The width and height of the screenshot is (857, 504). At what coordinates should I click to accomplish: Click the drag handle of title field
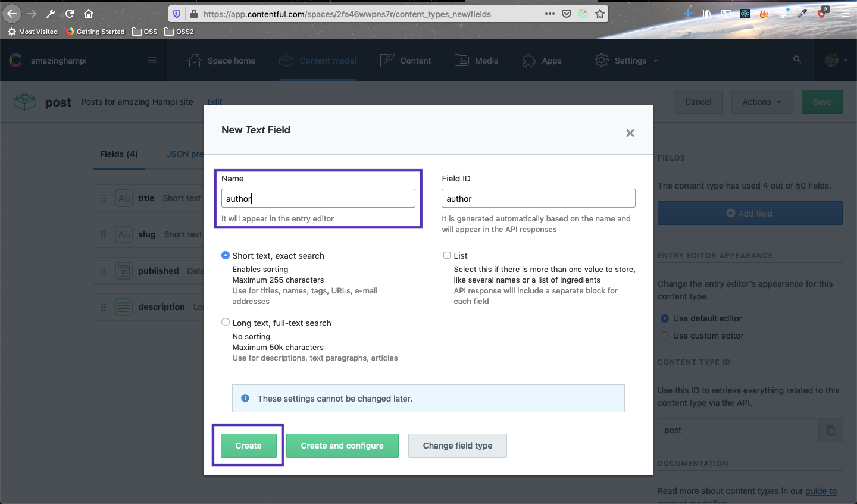104,198
